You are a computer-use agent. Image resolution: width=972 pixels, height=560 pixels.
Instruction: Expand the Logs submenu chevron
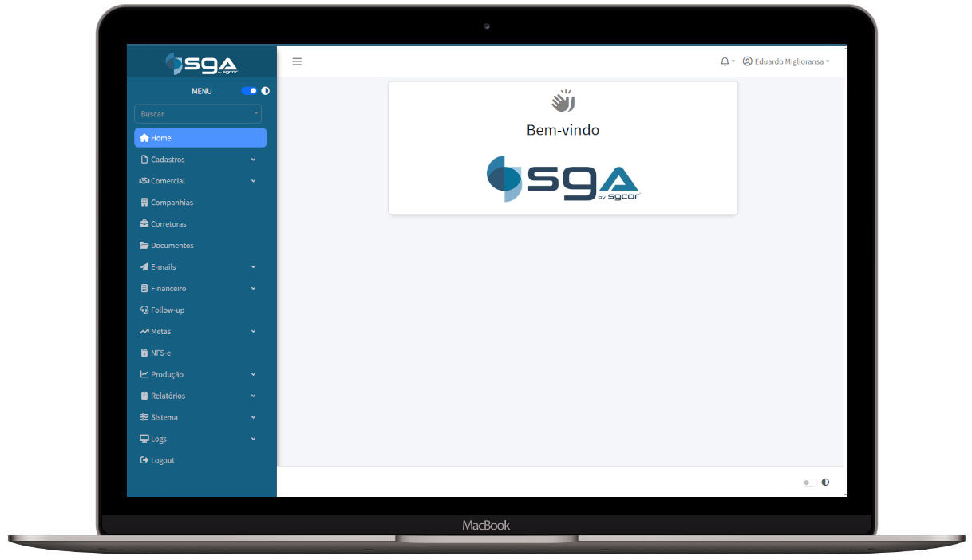click(x=254, y=439)
